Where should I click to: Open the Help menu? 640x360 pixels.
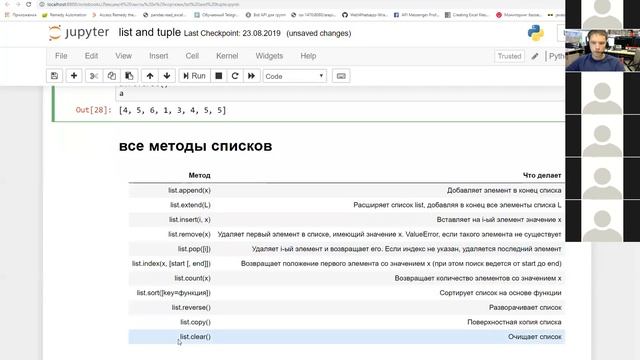point(308,56)
